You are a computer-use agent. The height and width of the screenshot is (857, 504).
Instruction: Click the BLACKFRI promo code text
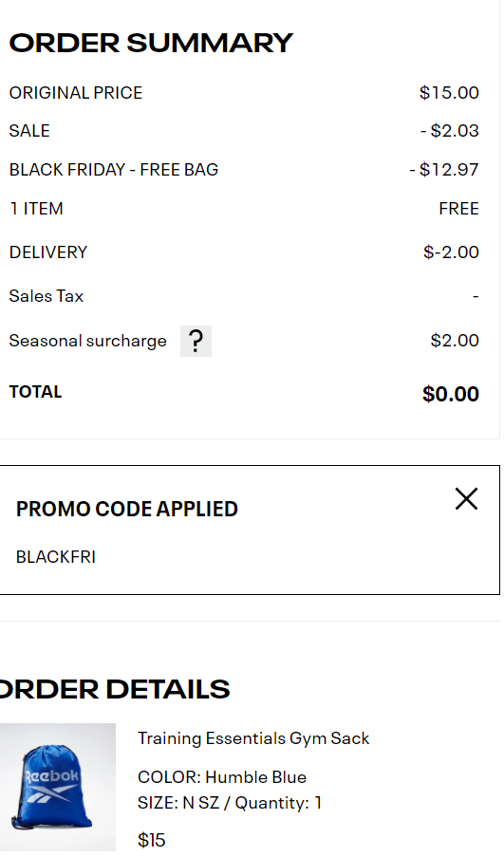pos(56,557)
